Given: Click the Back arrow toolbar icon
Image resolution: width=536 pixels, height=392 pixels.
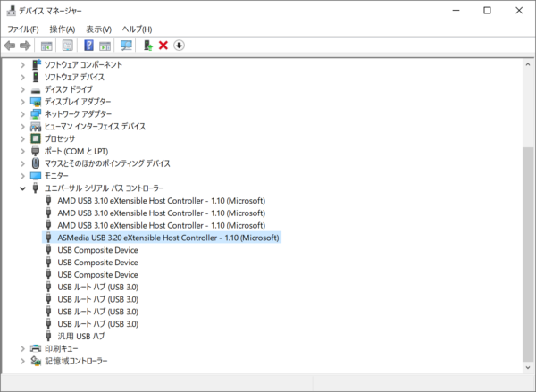Looking at the screenshot, I should tap(10, 46).
